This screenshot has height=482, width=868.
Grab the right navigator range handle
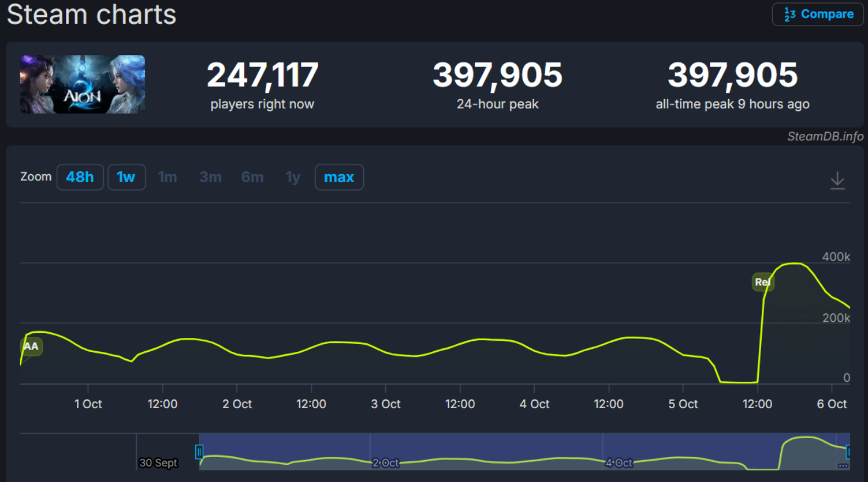click(847, 452)
